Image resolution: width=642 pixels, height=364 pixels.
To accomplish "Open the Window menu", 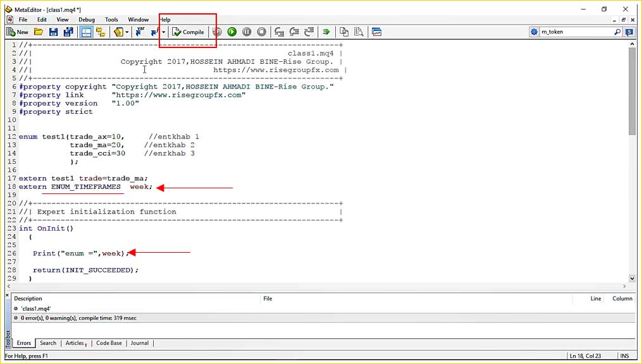I will 139,19.
